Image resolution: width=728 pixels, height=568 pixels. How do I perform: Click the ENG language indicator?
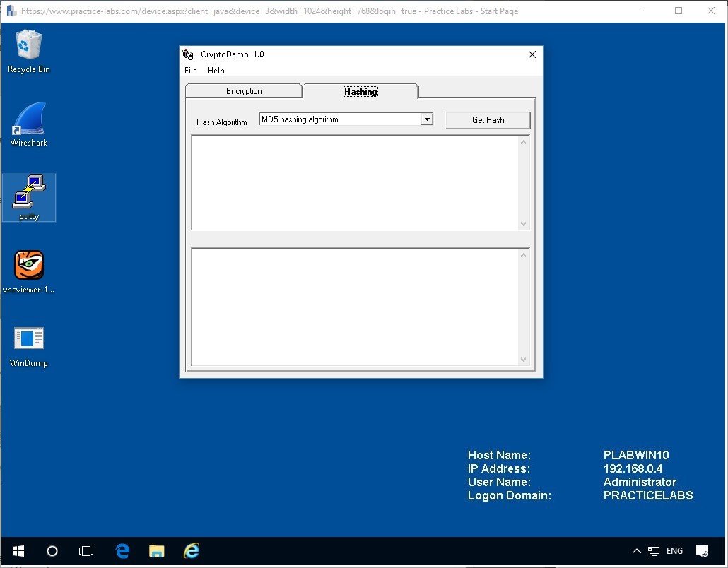coord(674,551)
